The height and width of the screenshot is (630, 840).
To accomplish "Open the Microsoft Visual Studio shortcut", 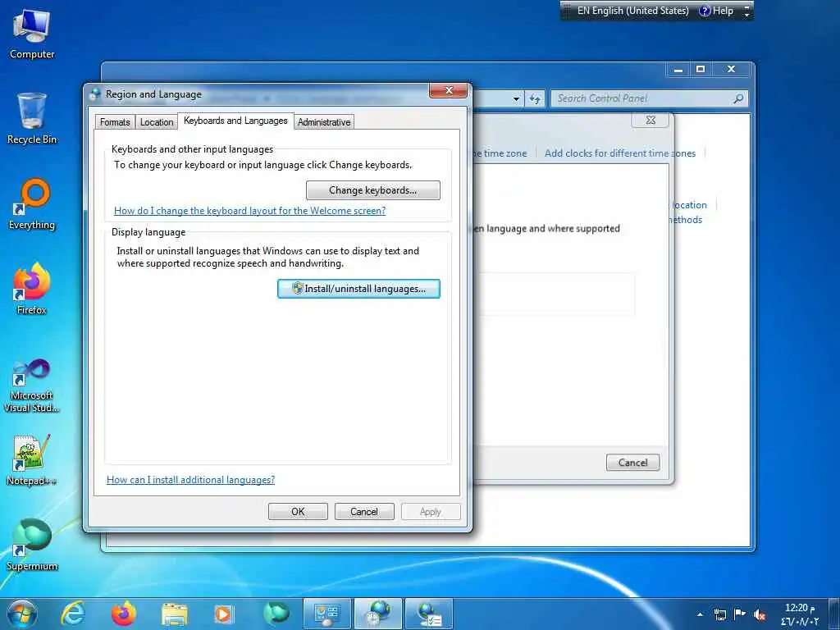I will pos(32,386).
